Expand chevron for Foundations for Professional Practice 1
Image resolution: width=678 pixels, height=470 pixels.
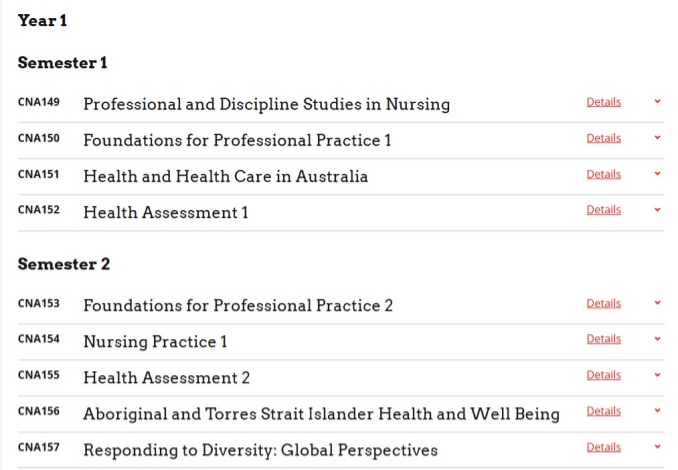(657, 138)
